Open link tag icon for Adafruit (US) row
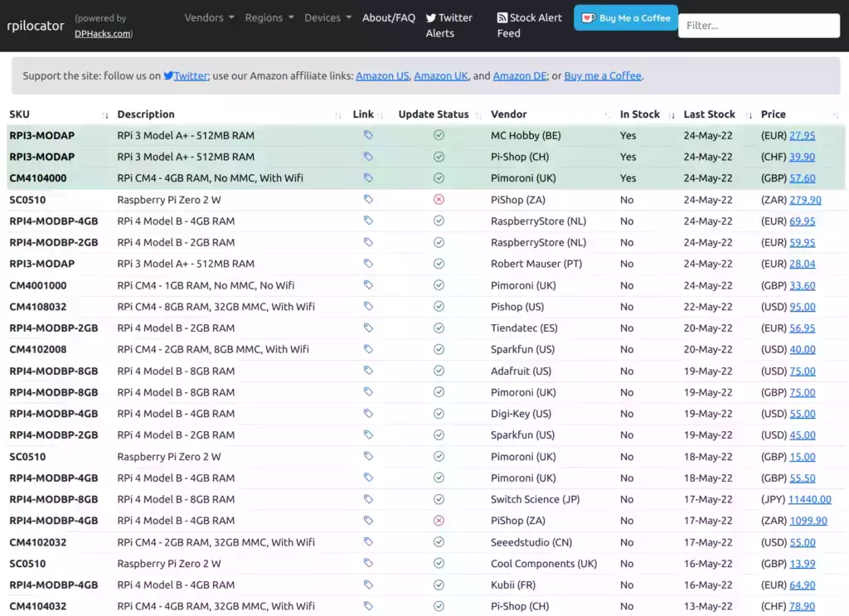This screenshot has height=616, width=849. pyautogui.click(x=368, y=371)
